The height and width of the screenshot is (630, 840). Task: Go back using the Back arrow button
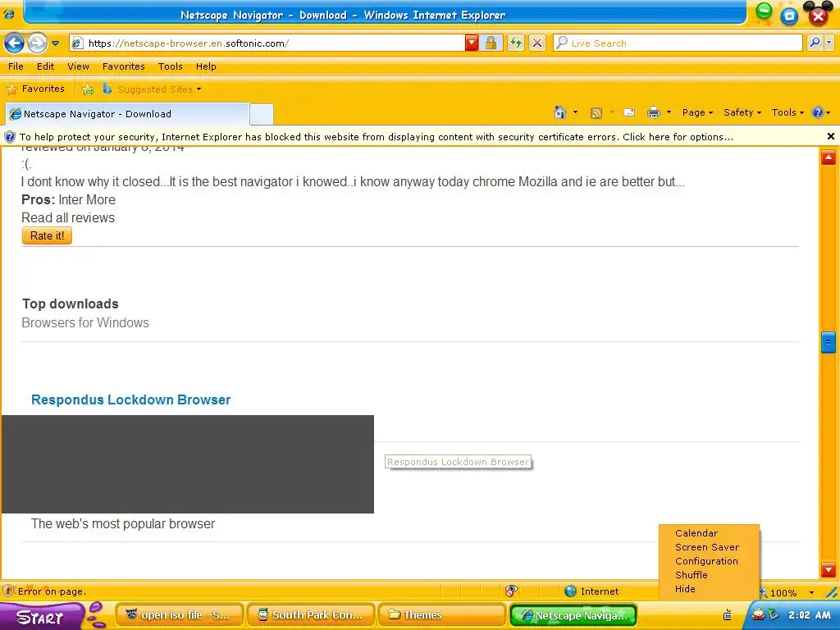click(15, 43)
